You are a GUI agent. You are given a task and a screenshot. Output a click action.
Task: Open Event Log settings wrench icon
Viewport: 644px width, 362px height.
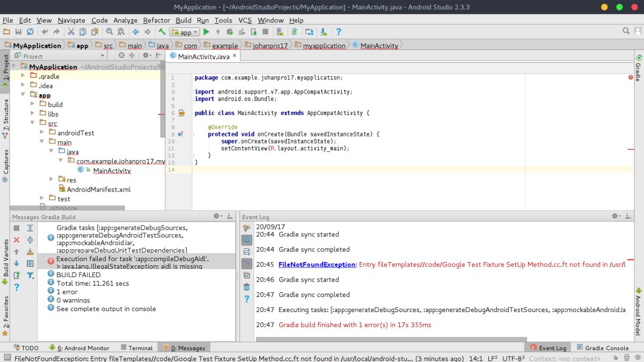tap(246, 228)
